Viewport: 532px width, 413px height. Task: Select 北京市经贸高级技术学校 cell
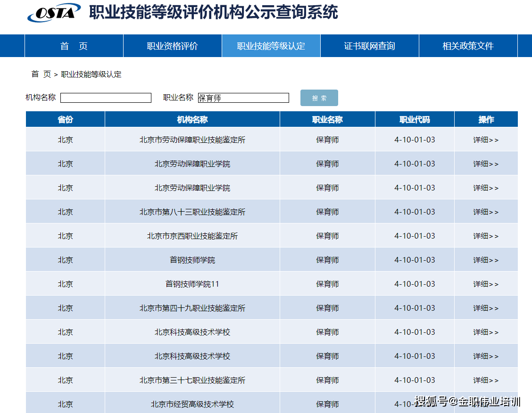pos(192,403)
